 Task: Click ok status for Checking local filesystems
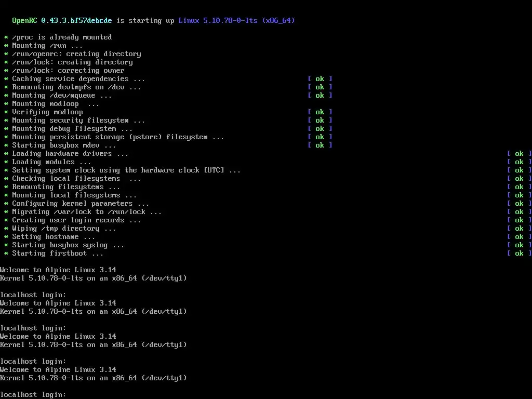tap(520, 179)
